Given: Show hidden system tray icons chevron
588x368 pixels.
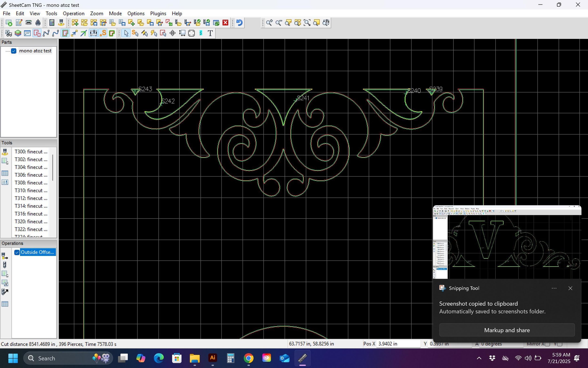Looking at the screenshot, I should [479, 358].
